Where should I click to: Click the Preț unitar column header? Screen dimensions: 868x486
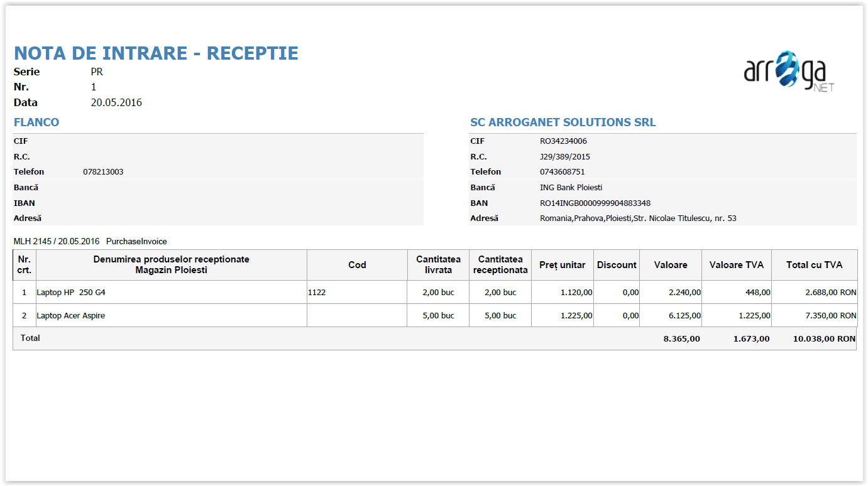tap(563, 265)
